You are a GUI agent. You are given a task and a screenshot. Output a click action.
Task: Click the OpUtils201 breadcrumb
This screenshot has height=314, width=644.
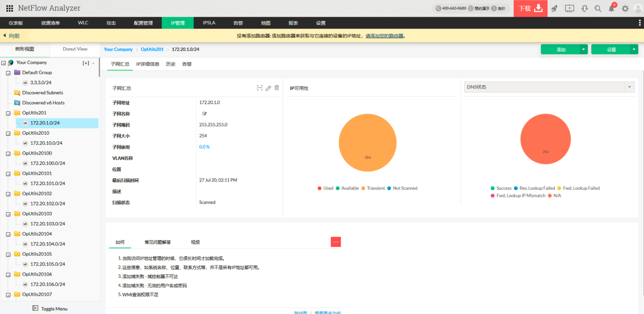pyautogui.click(x=152, y=49)
